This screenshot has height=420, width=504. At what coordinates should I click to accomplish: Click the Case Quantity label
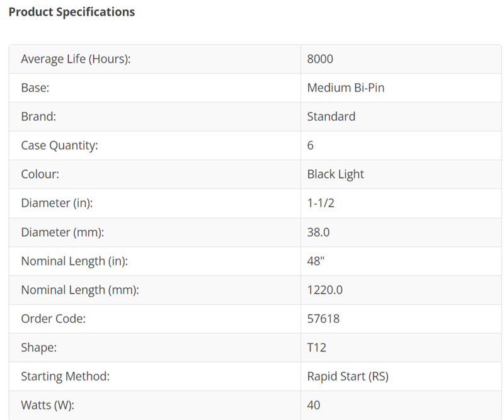[x=59, y=145]
